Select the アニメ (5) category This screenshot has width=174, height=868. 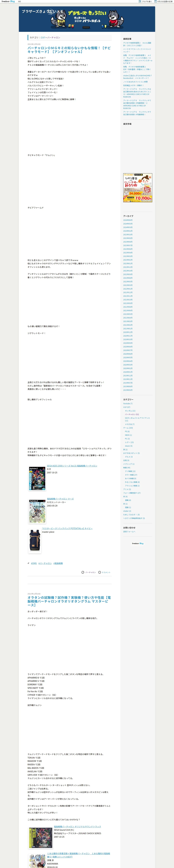(127, 489)
